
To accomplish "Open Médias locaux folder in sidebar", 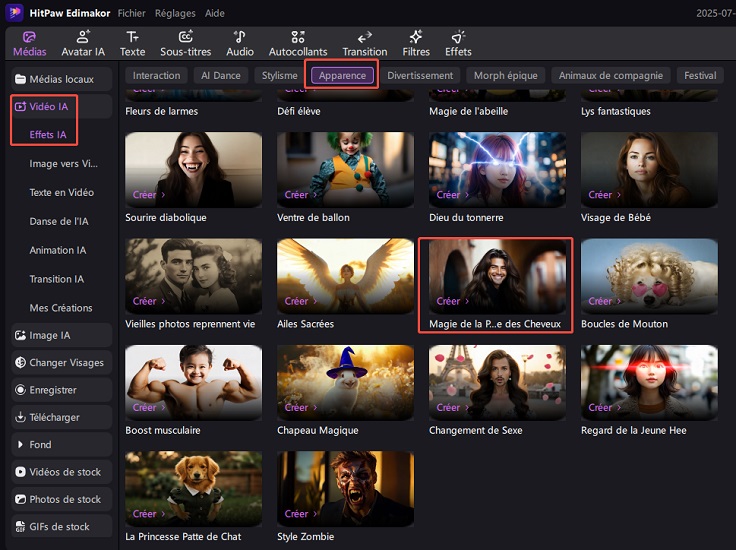I will coord(61,78).
